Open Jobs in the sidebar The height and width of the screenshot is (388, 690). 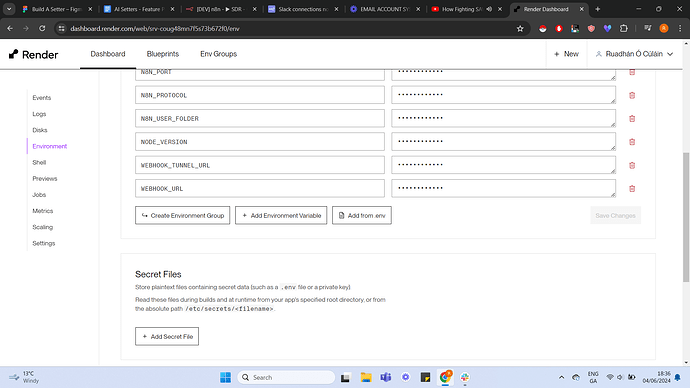coord(39,195)
